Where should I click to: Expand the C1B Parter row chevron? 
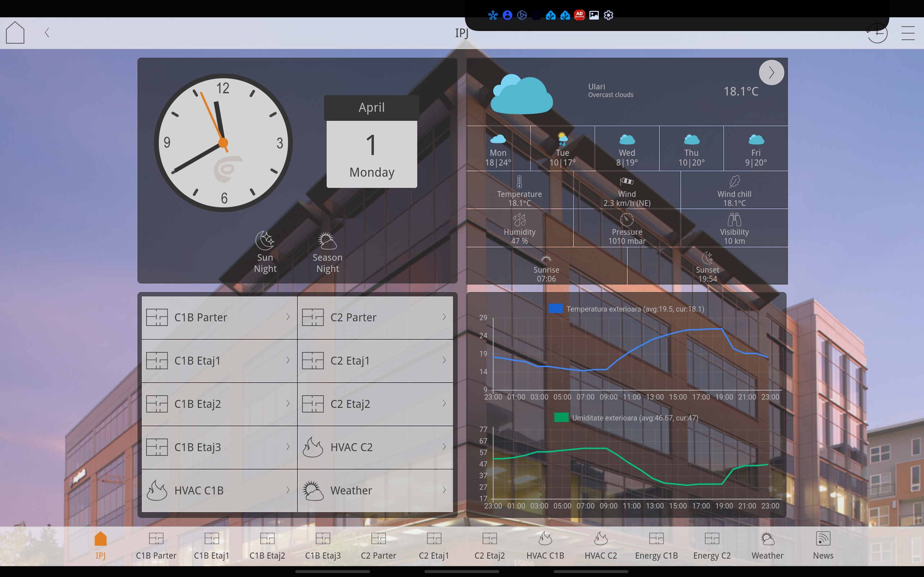(x=288, y=317)
